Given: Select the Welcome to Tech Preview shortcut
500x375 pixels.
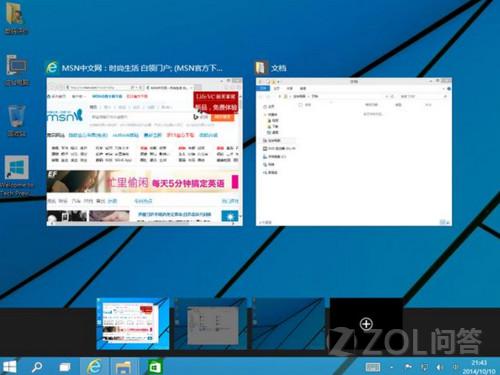Looking at the screenshot, I should point(17,176).
